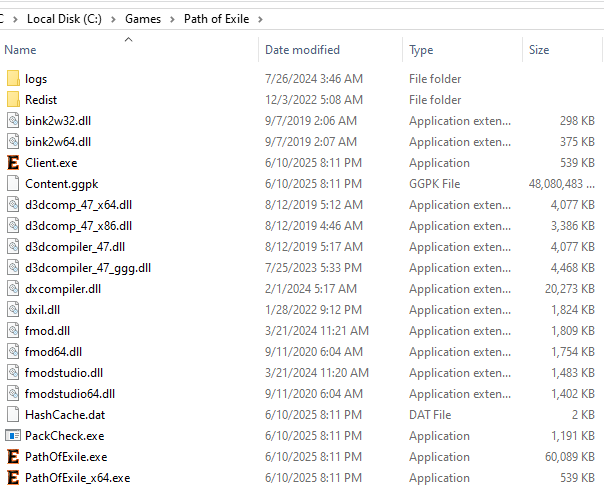
Task: Click the dxcompiler.dll file icon
Action: point(13,289)
